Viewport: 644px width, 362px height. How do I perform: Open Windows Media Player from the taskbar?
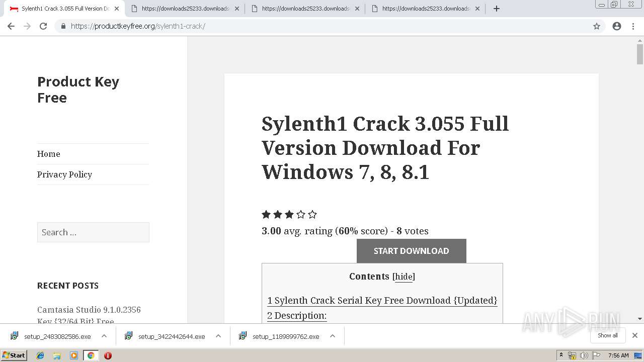coord(73,355)
